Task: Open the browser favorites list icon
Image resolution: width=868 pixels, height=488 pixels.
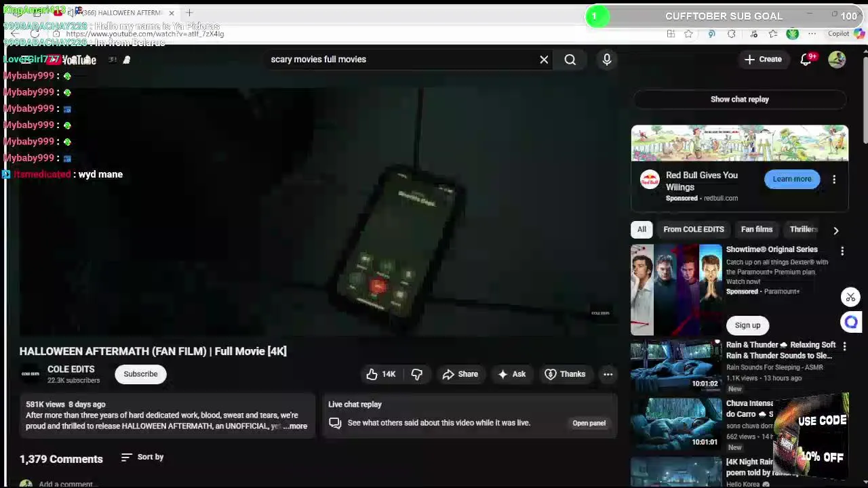Action: coord(772,34)
